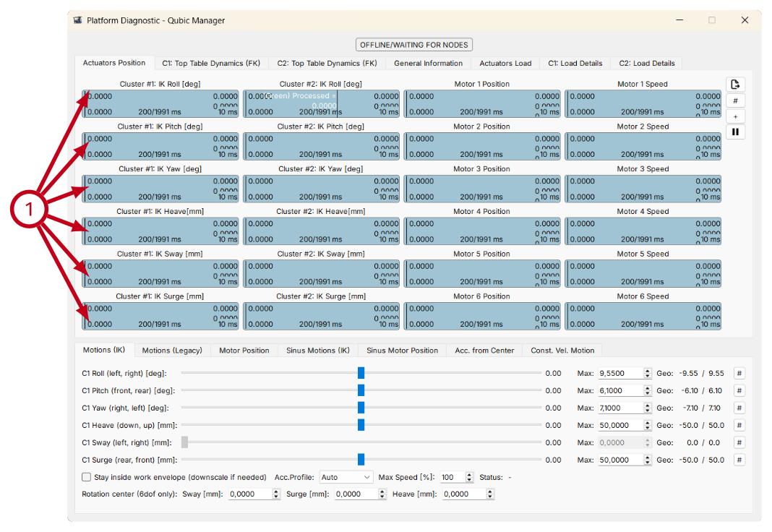This screenshot has height=532, width=772.
Task: Click the C1 Roll Max value stepper arrows
Action: pos(648,373)
